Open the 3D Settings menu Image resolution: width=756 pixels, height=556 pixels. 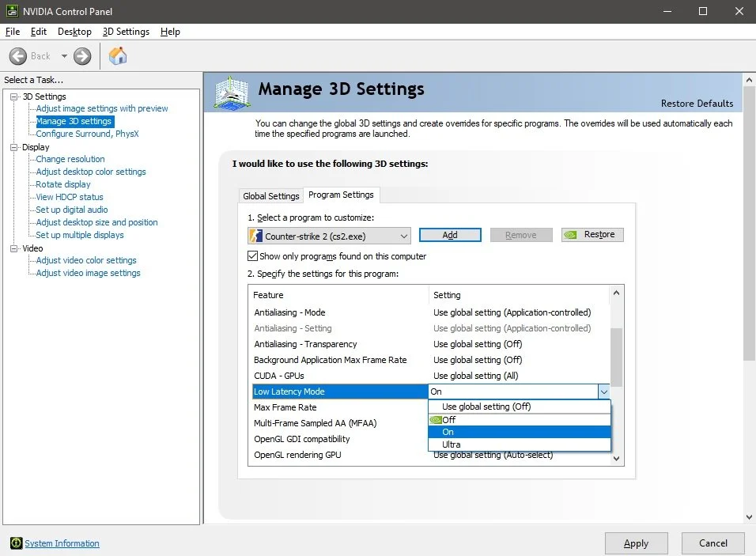tap(126, 32)
